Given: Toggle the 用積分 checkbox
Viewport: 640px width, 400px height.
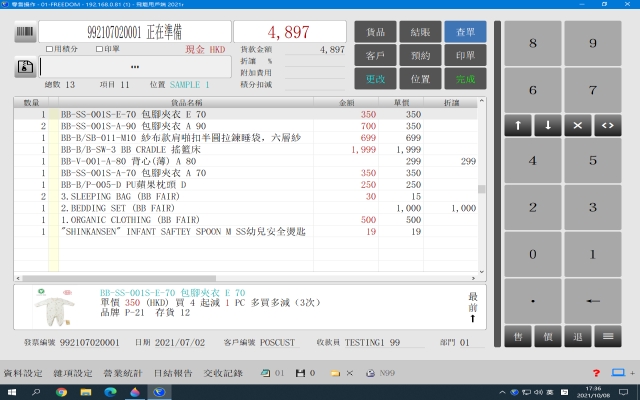Looking at the screenshot, I should [50, 48].
